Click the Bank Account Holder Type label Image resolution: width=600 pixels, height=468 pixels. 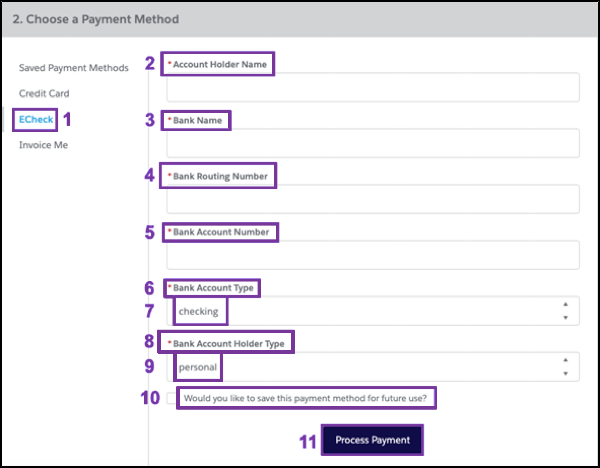(x=228, y=344)
